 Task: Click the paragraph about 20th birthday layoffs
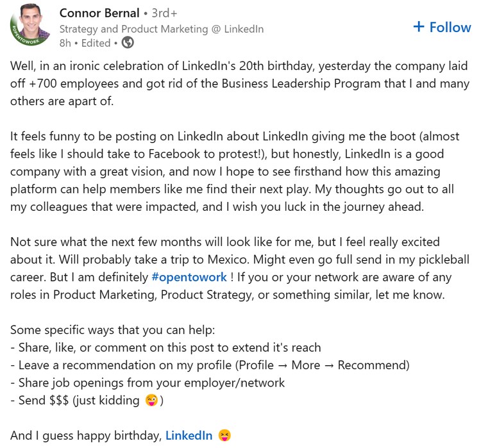tap(237, 83)
